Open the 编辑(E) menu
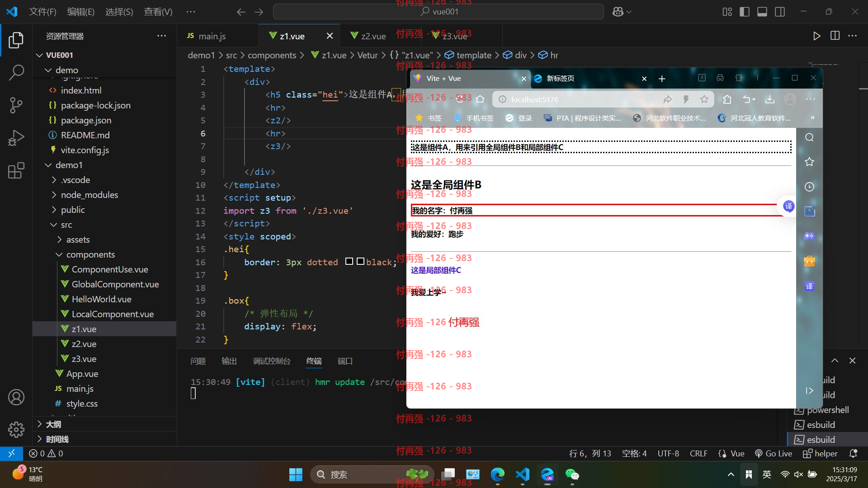Viewport: 868px width, 488px height. [x=81, y=12]
